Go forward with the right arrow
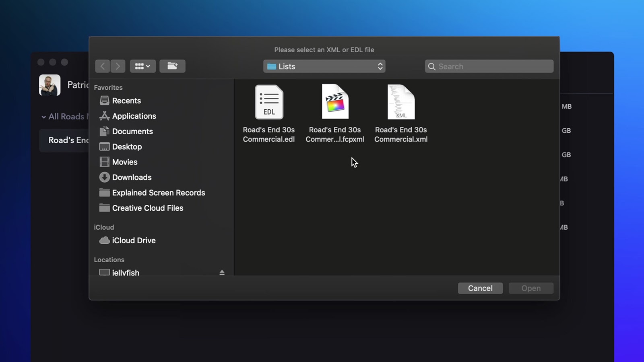This screenshot has width=644, height=362. [x=118, y=66]
